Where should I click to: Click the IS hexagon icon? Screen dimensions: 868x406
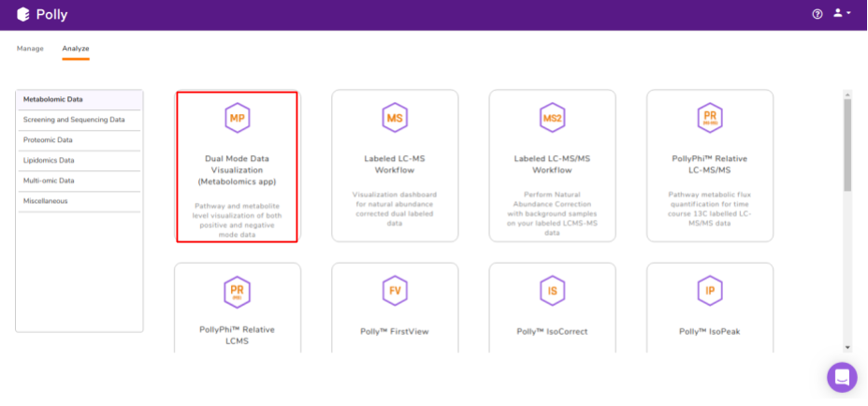(x=553, y=291)
